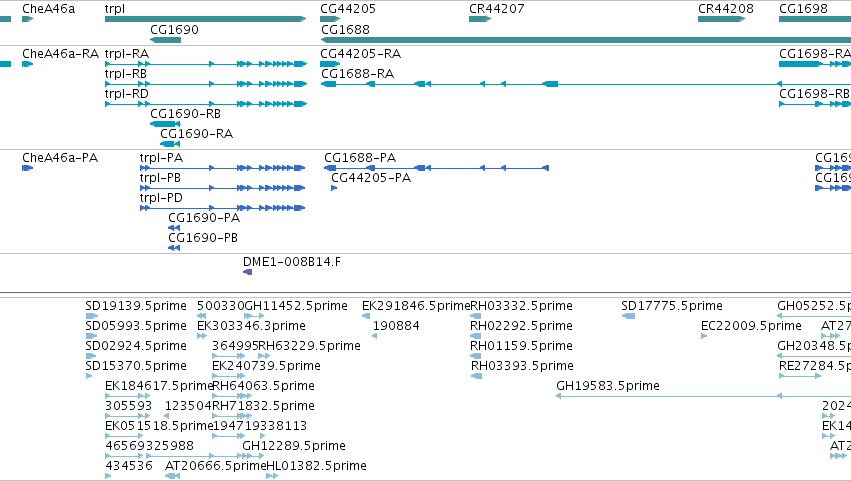Viewport: 851px width, 481px height.
Task: Select the trpl-PA coding sequence label
Action: click(x=161, y=158)
